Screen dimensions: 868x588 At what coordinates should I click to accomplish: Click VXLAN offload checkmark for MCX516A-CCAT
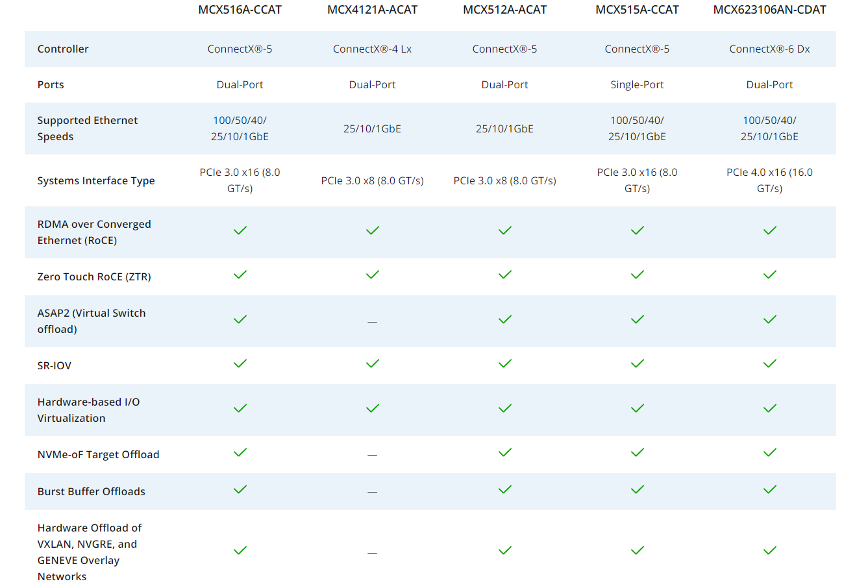tap(240, 550)
